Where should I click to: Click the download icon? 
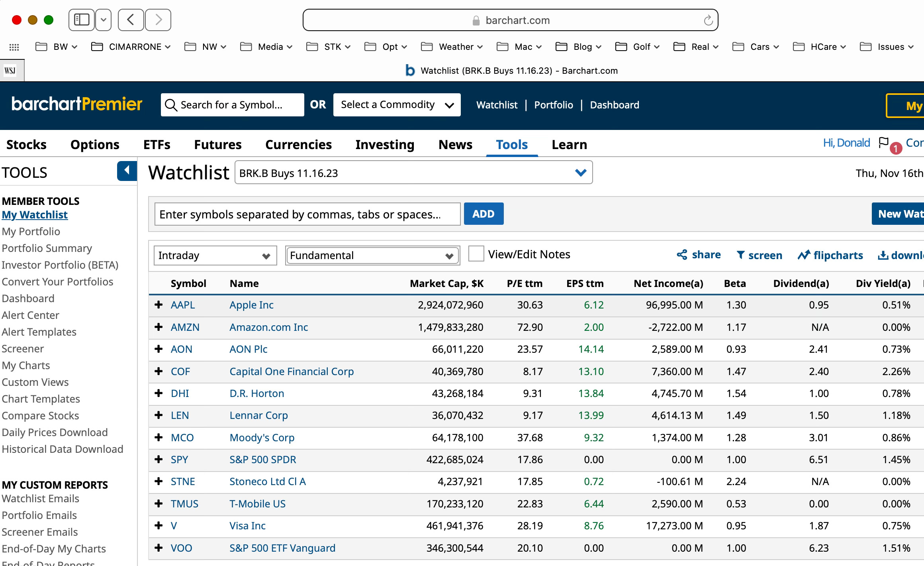883,255
